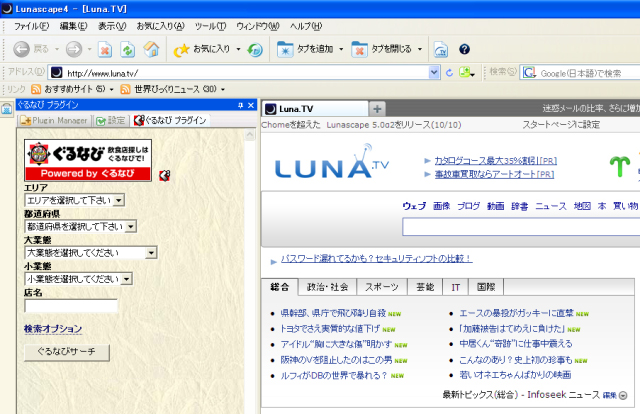The width and height of the screenshot is (640, 414).
Task: Open the ヘルプ menu
Action: 306,26
